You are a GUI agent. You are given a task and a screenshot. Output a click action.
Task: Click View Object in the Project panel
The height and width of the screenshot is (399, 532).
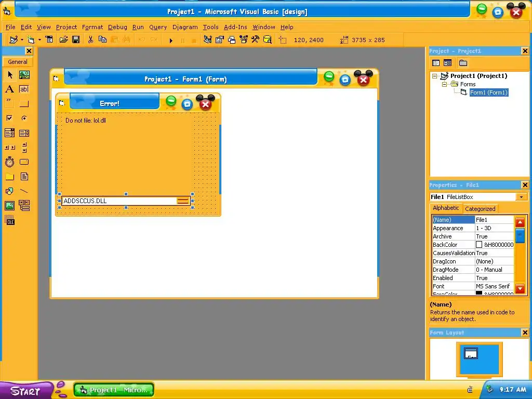[447, 63]
